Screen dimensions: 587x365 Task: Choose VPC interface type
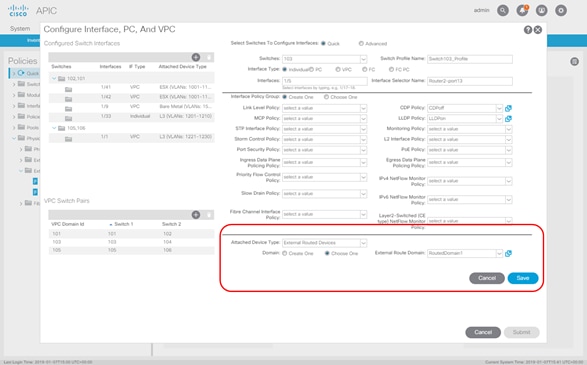tap(338, 69)
